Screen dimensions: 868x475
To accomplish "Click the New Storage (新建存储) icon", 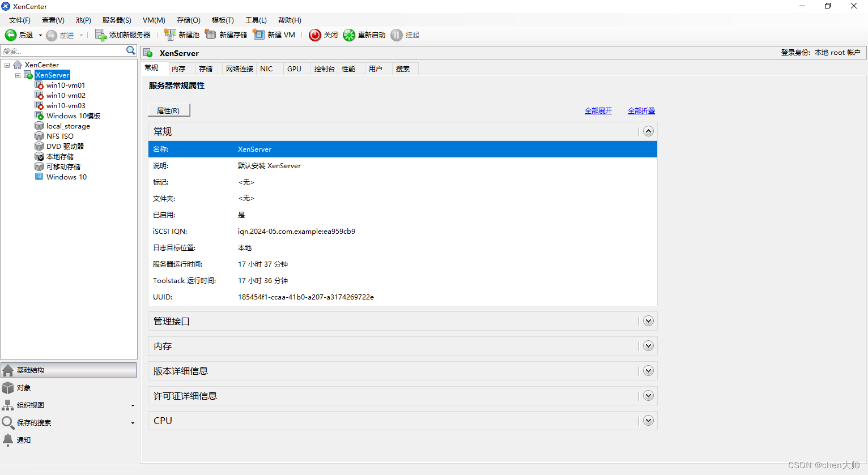I will point(211,35).
